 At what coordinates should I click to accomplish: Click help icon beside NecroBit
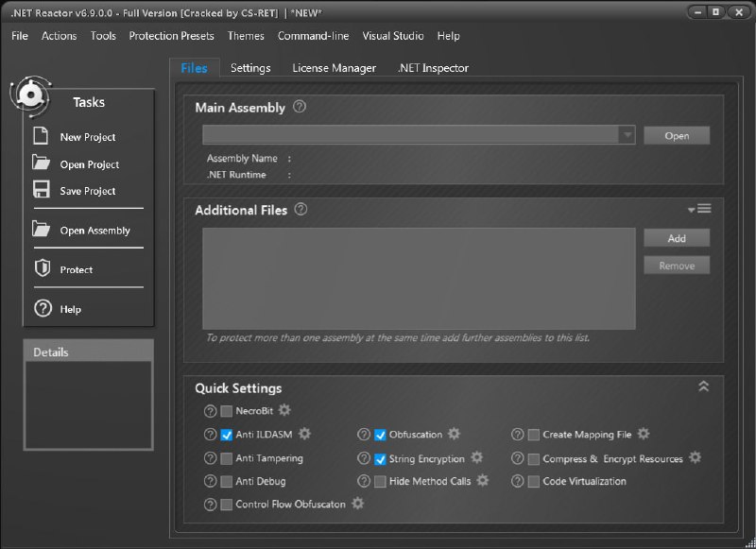click(x=210, y=411)
